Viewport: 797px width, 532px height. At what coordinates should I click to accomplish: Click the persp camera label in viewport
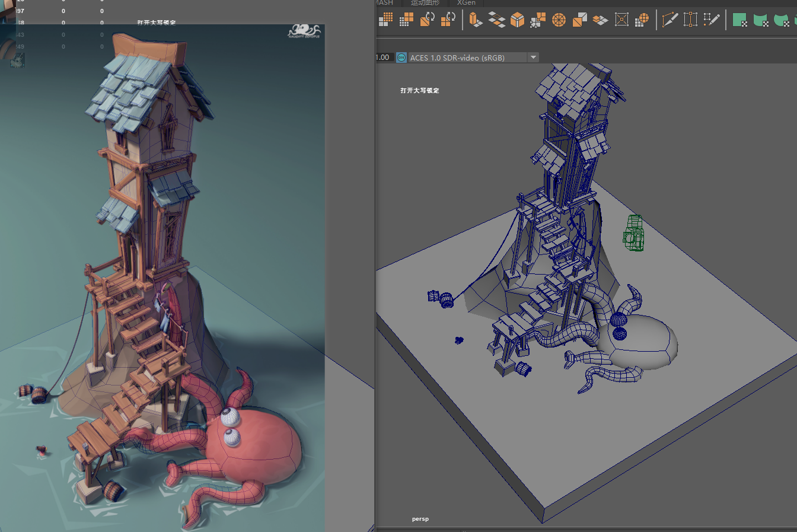tap(420, 519)
